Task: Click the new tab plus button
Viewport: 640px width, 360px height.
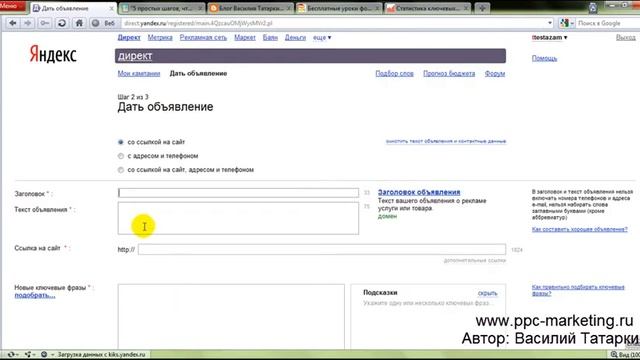Action: (482, 8)
